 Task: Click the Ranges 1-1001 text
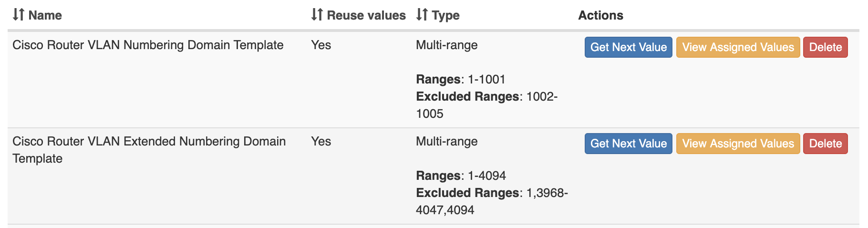(x=460, y=79)
